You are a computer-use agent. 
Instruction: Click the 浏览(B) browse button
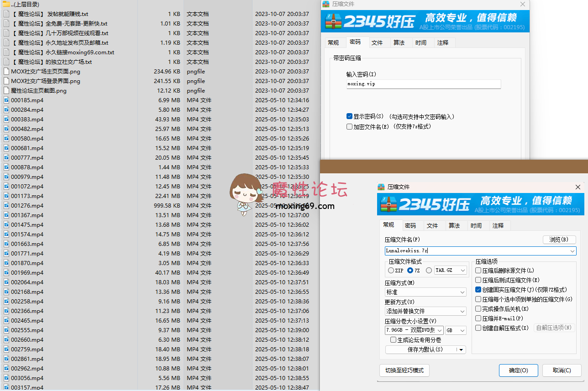[559, 240]
